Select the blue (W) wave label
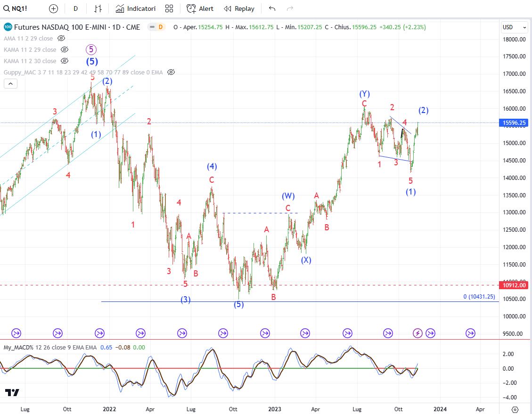 click(x=288, y=195)
